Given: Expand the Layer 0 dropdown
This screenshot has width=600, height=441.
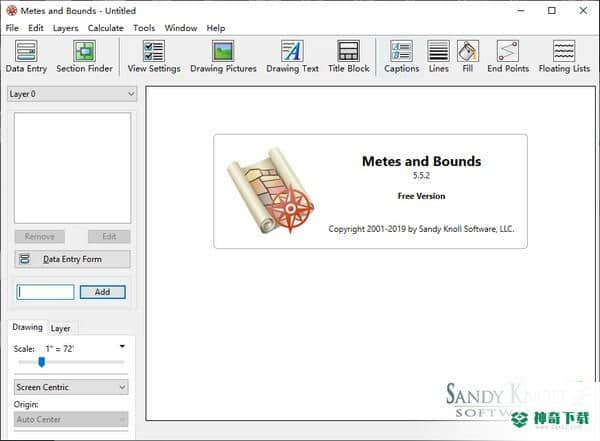Looking at the screenshot, I should coord(72,94).
